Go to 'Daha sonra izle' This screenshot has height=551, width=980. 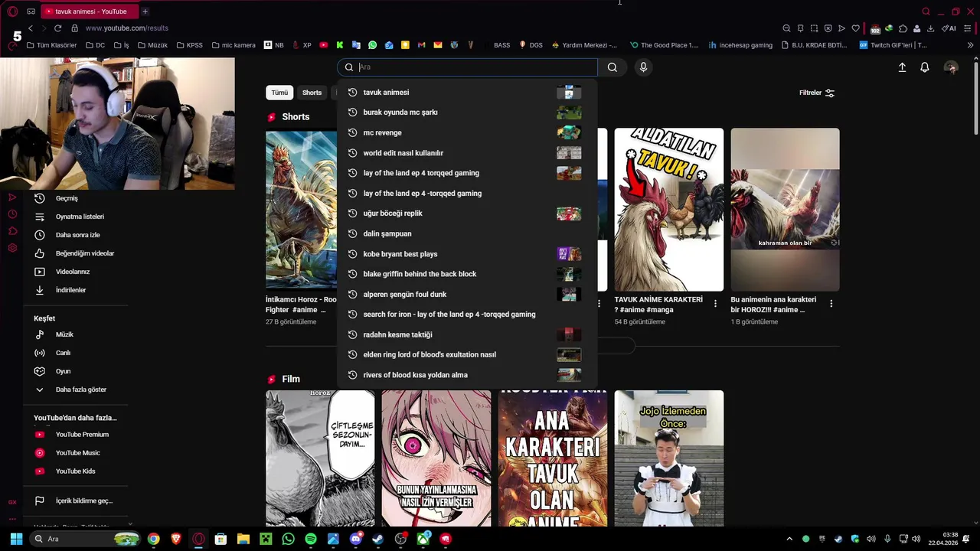pos(77,235)
